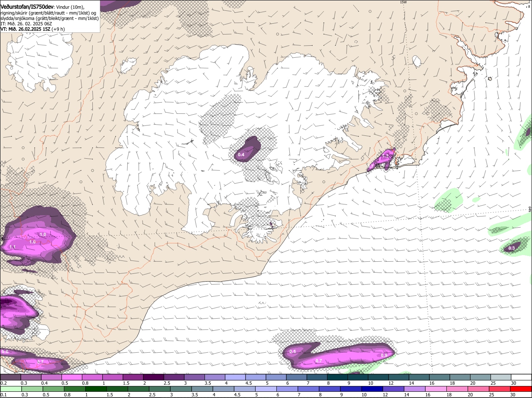Click the 'rigning/skúrir' legend description line
Image resolution: width=532 pixels, height=398 pixels.
48,13
